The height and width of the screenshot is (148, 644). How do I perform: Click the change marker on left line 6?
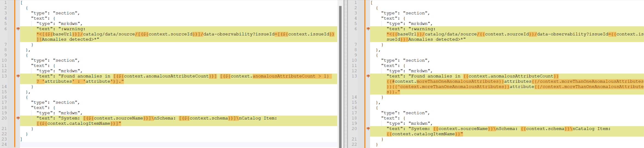tap(18, 29)
